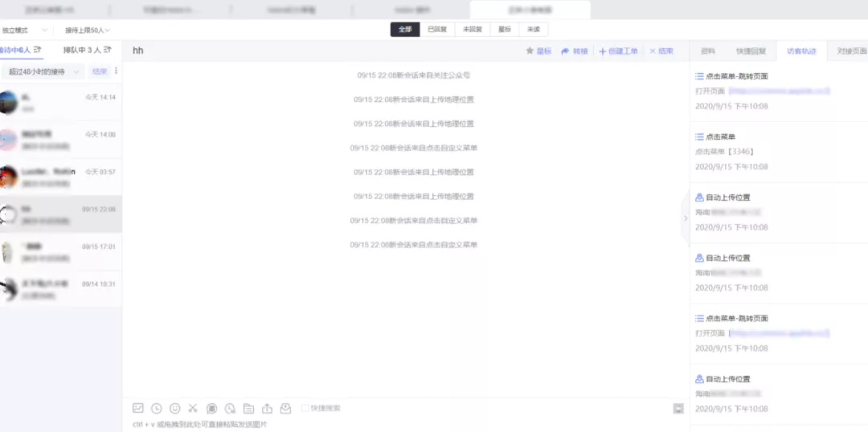Switch to the 访客轨迹 tab
The height and width of the screenshot is (432, 868).
coord(801,51)
